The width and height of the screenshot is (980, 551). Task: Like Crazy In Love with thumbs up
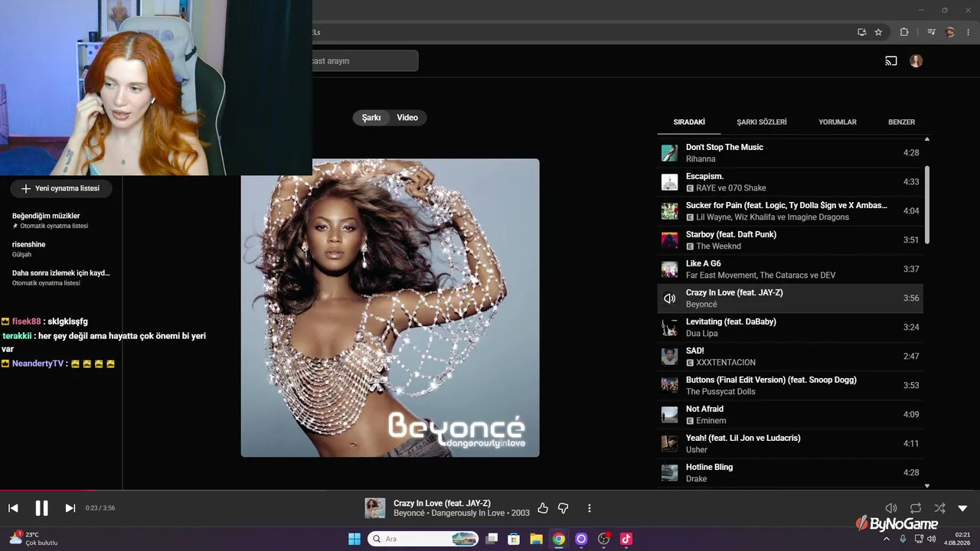tap(543, 508)
